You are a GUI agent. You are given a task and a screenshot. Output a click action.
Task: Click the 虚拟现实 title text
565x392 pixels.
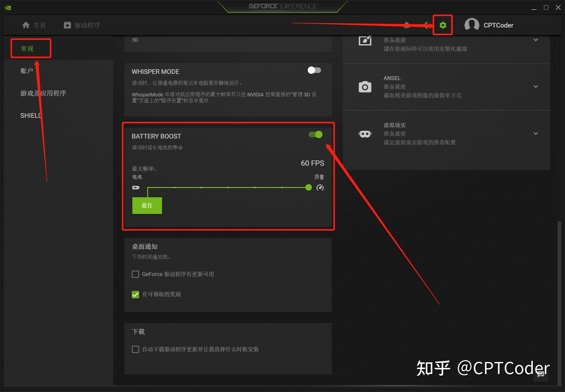(x=395, y=125)
